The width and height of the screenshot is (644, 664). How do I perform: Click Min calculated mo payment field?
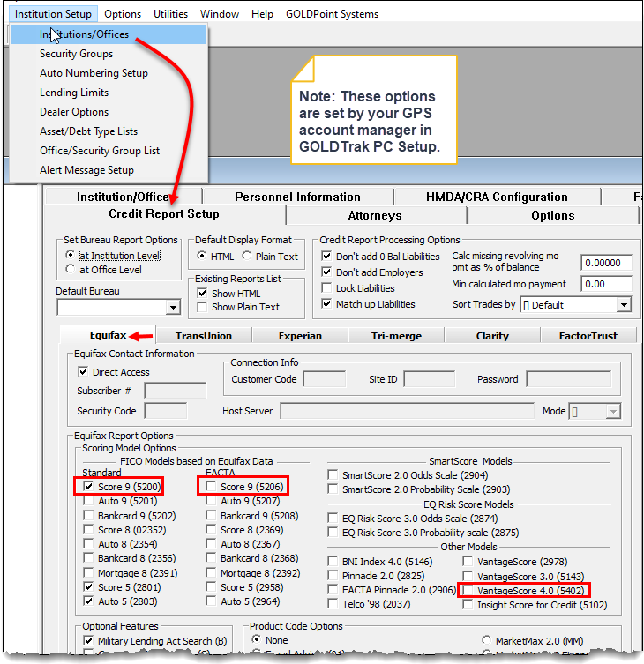coord(606,284)
